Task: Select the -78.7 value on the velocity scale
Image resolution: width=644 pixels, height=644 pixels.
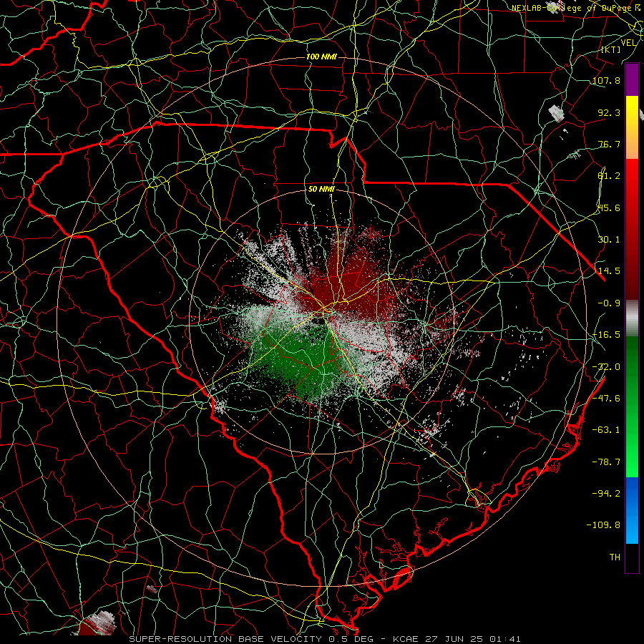Action: click(606, 462)
